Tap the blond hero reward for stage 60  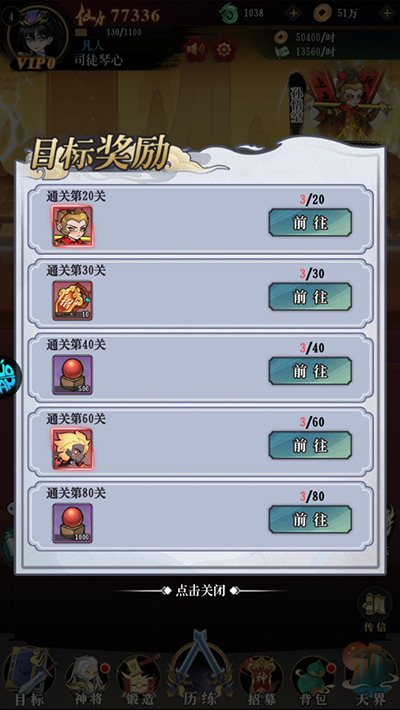[72, 449]
